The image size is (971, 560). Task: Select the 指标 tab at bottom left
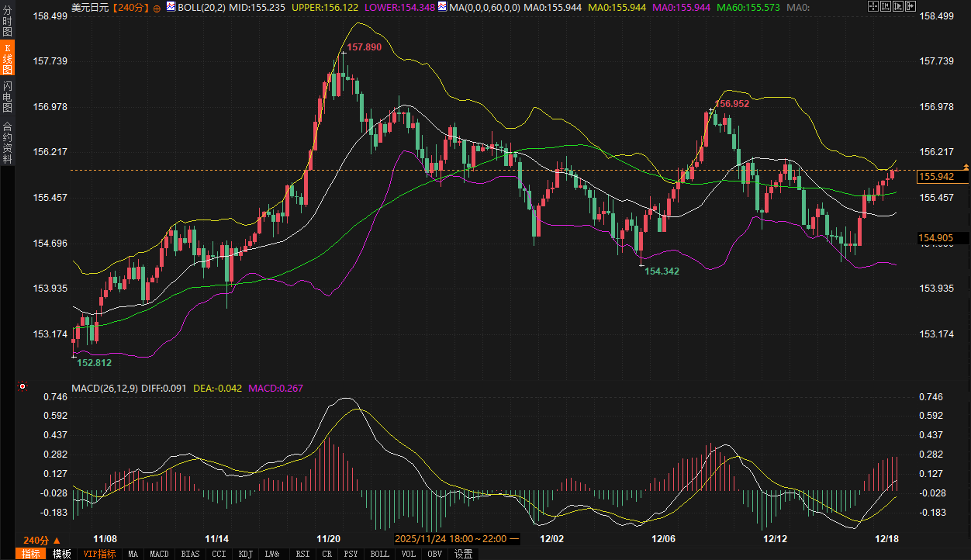click(x=31, y=554)
